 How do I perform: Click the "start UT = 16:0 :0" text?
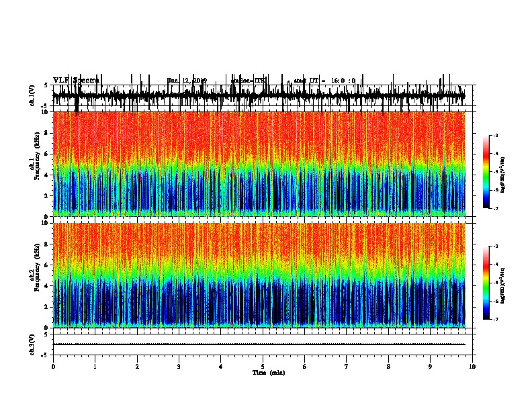[x=324, y=81]
